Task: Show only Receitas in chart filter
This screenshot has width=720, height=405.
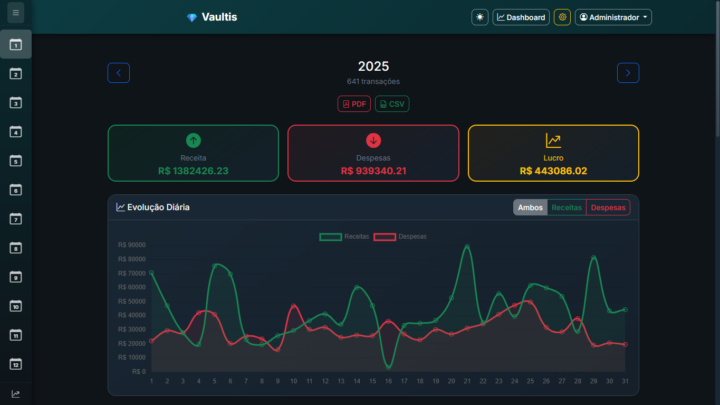Action: click(567, 207)
